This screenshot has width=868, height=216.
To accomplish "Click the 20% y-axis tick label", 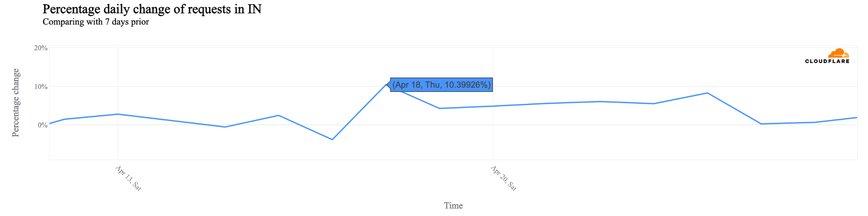I will click(41, 48).
